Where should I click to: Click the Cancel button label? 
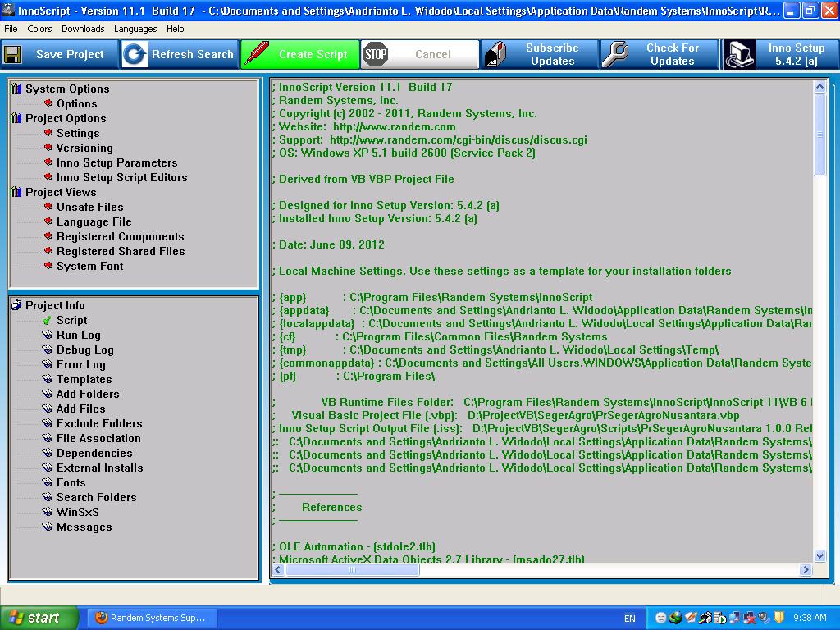(x=433, y=55)
